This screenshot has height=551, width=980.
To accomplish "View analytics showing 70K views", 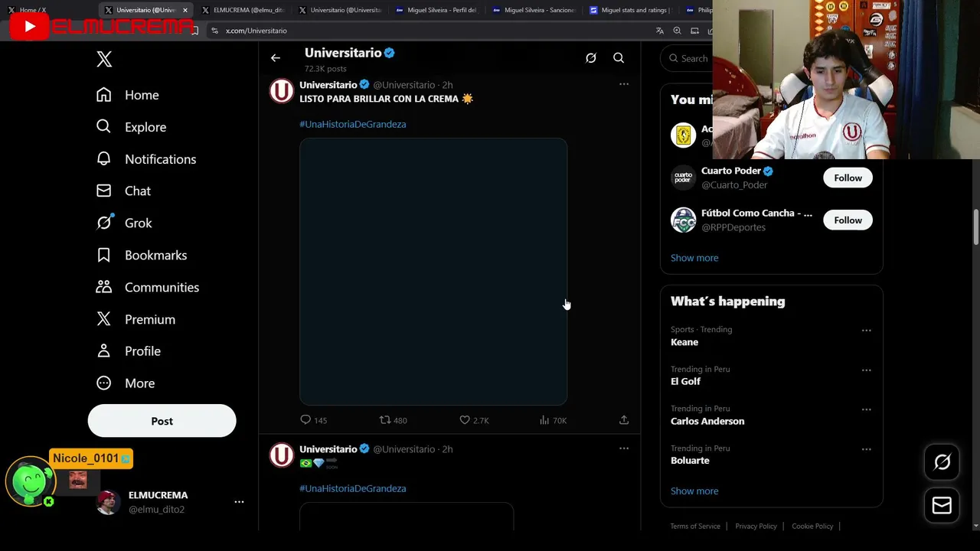I will 553,420.
